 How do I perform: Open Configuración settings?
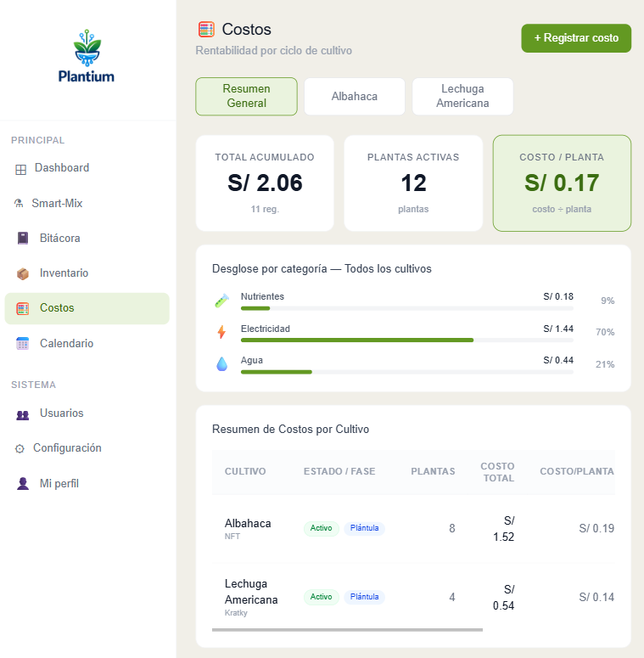87,448
